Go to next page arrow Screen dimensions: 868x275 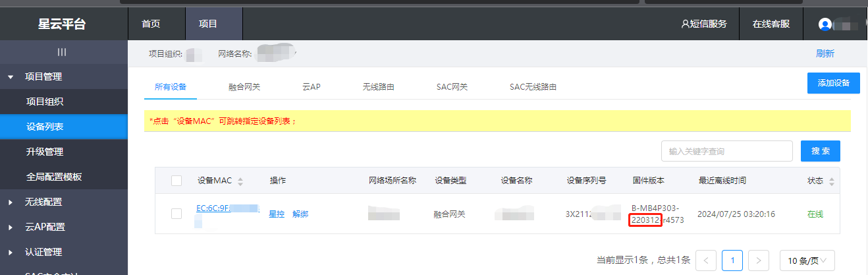(x=759, y=260)
